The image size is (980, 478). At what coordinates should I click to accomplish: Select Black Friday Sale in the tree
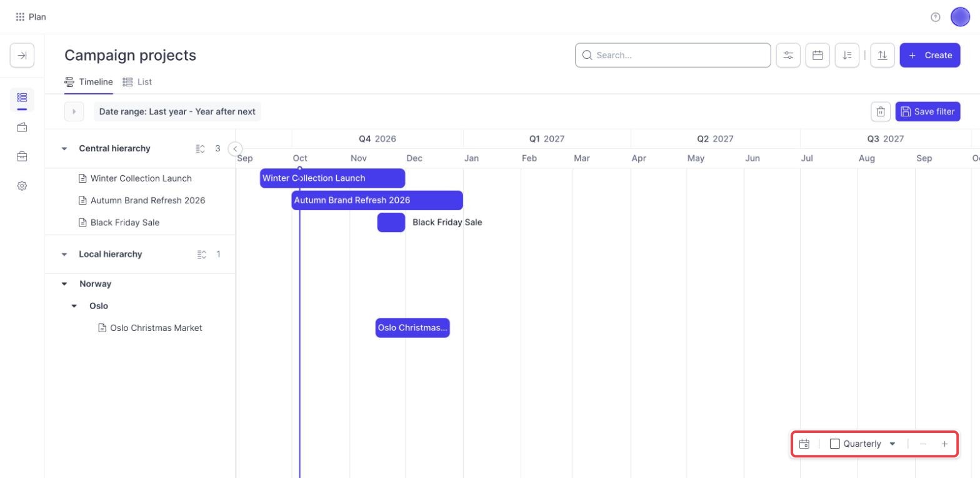point(125,222)
